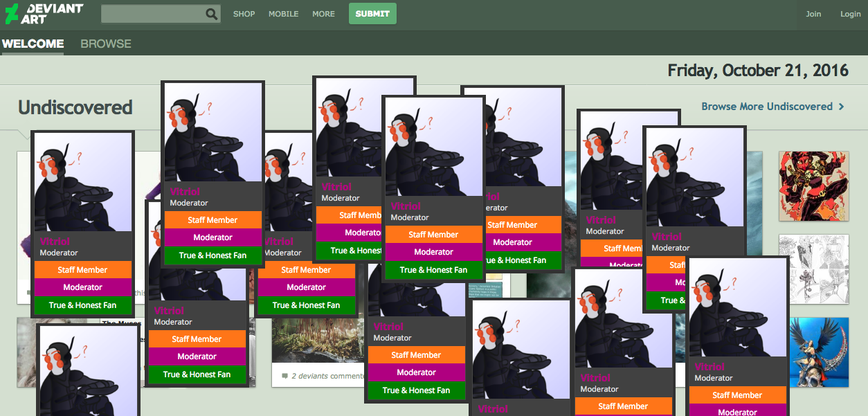Click the Browse More Undiscovered link
This screenshot has height=416, width=868.
(767, 107)
